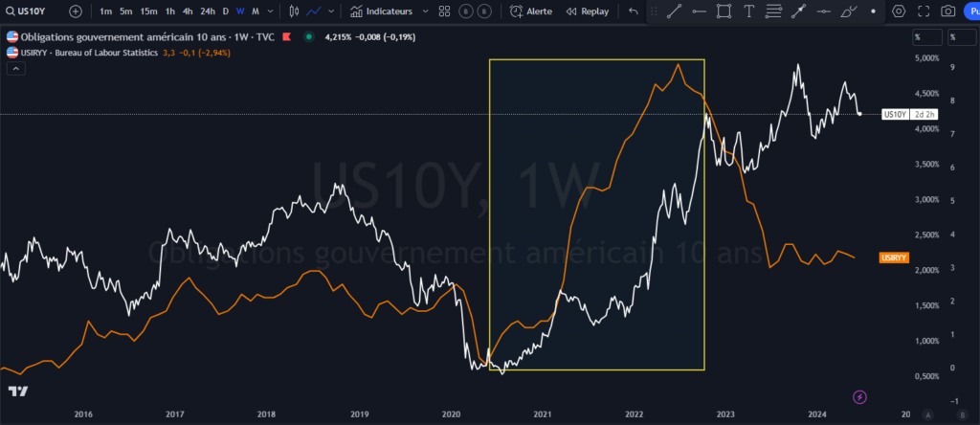980x425 pixels.
Task: Click the 2,000% level on price scale
Action: tap(926, 270)
